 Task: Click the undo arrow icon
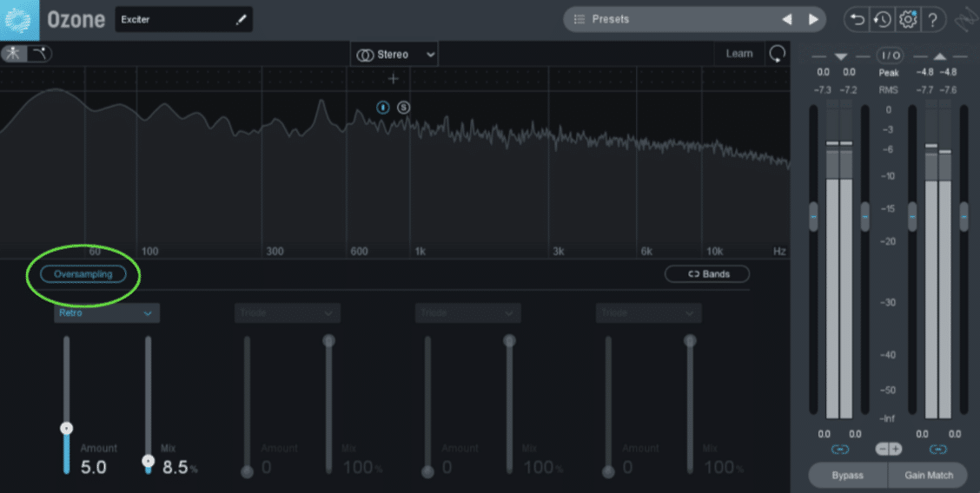click(857, 20)
